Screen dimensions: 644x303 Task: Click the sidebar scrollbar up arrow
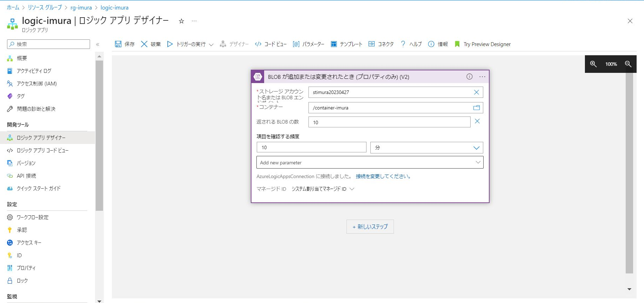click(99, 56)
